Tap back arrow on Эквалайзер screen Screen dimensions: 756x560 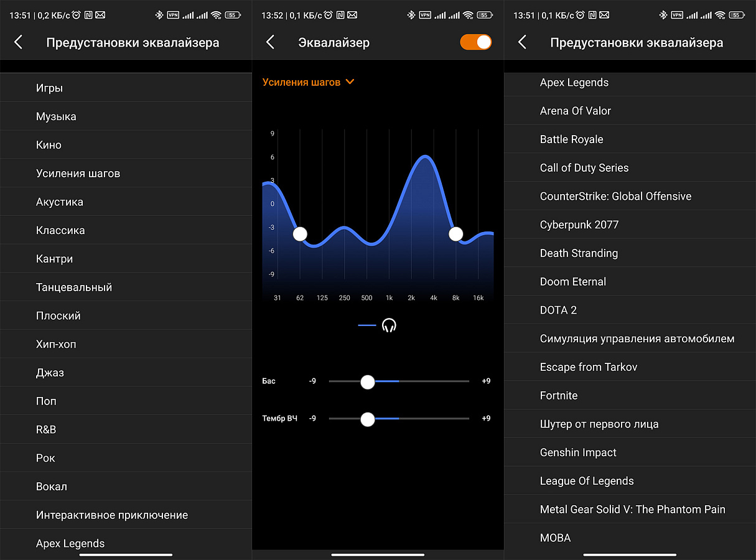[270, 42]
